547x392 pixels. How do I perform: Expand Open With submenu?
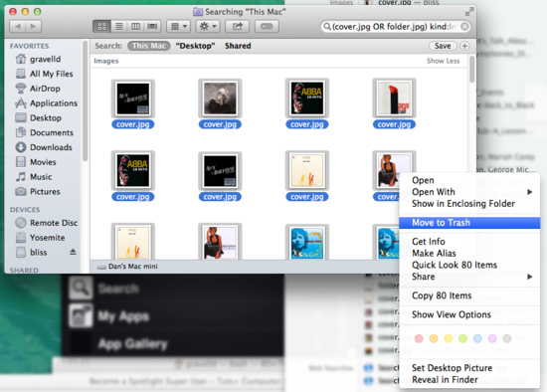469,192
